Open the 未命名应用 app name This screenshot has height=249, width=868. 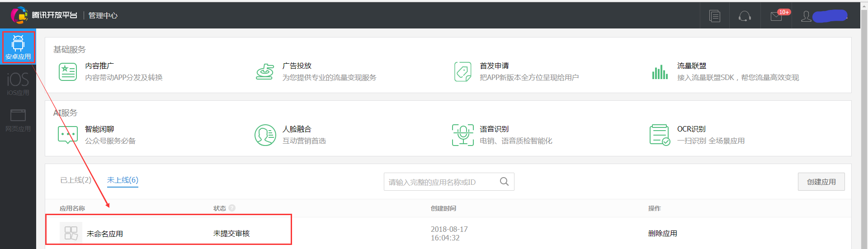pos(105,234)
